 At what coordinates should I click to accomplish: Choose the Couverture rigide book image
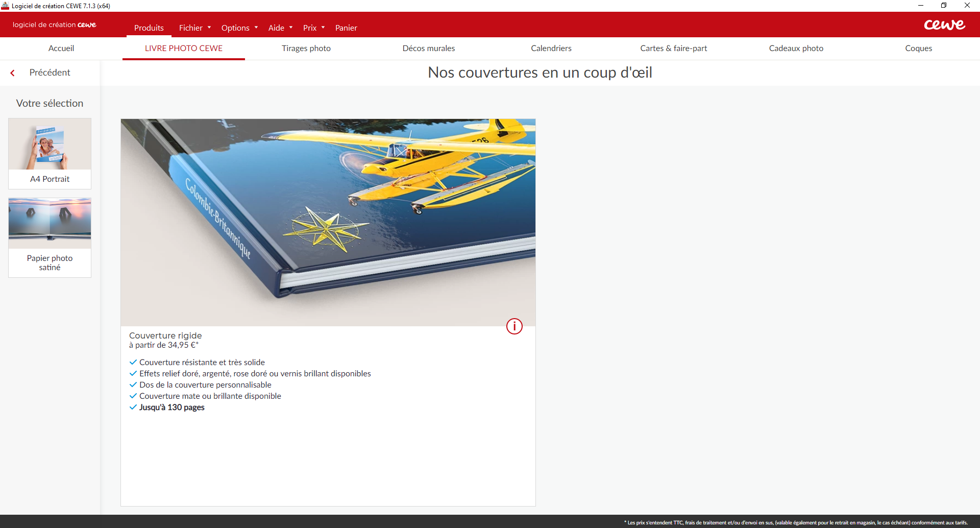pyautogui.click(x=328, y=222)
